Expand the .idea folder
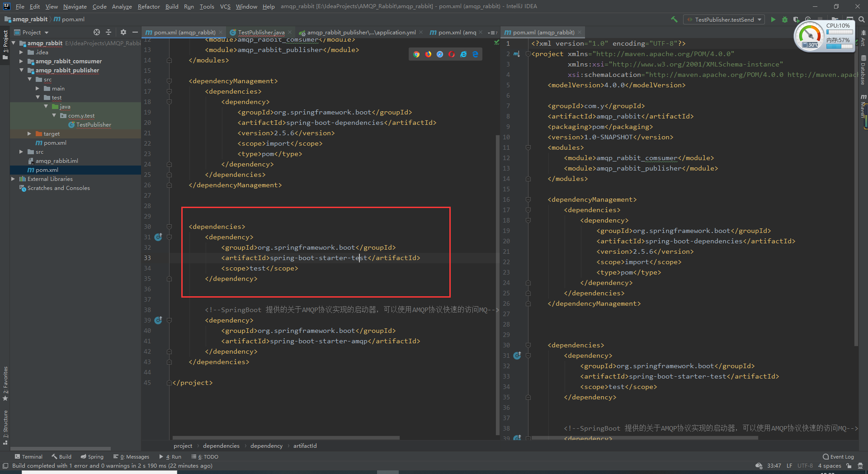 pos(21,52)
